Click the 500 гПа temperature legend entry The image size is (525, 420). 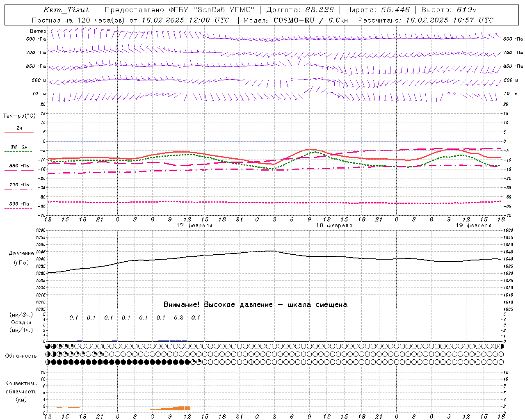19,204
